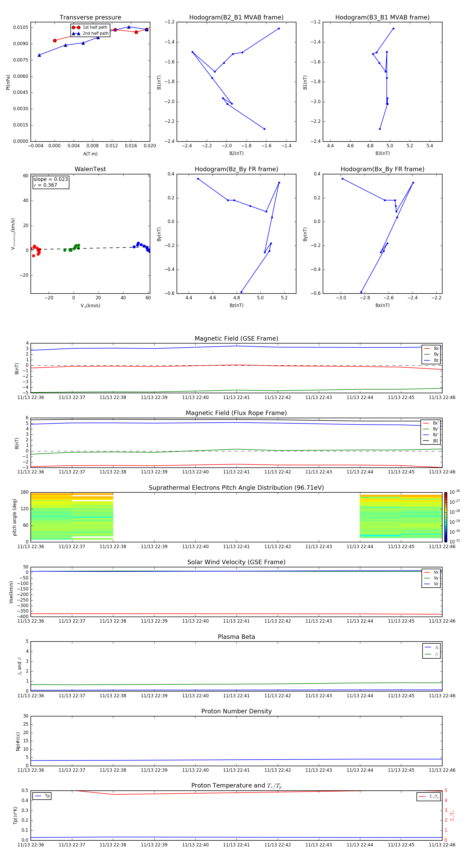Click the "Vsw(km/s)" y-axis label
473x868 pixels.
pos(11,592)
